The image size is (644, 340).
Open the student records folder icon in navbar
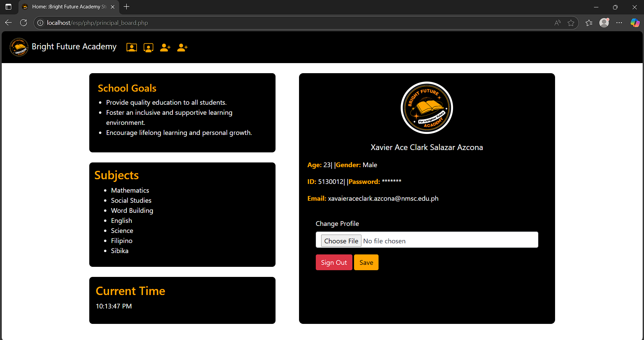point(132,47)
